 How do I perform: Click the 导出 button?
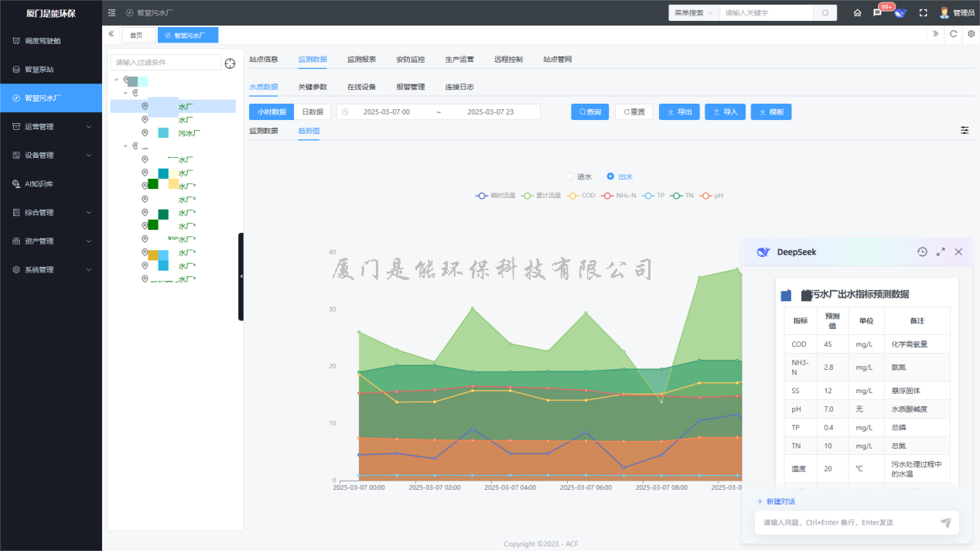coord(680,112)
